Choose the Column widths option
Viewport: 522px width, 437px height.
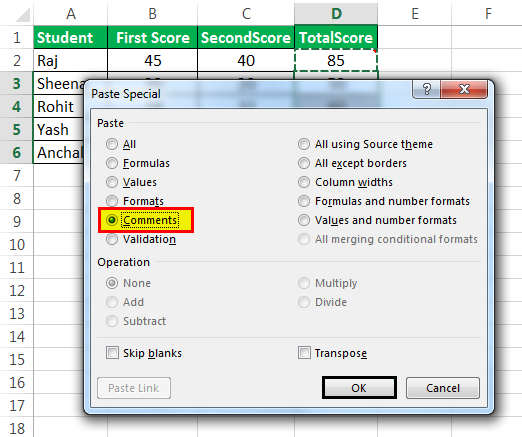345,182
